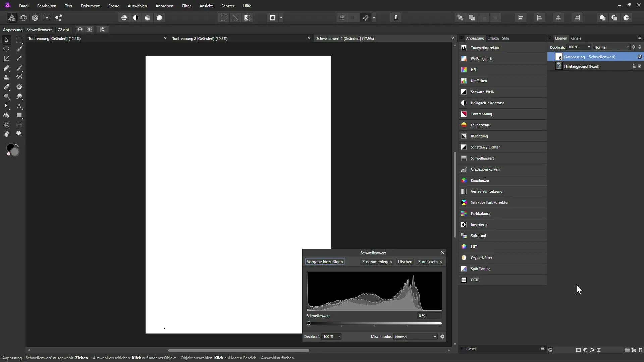Viewport: 644px width, 362px height.
Task: Select the flood fill bucket tool
Action: tap(6, 115)
